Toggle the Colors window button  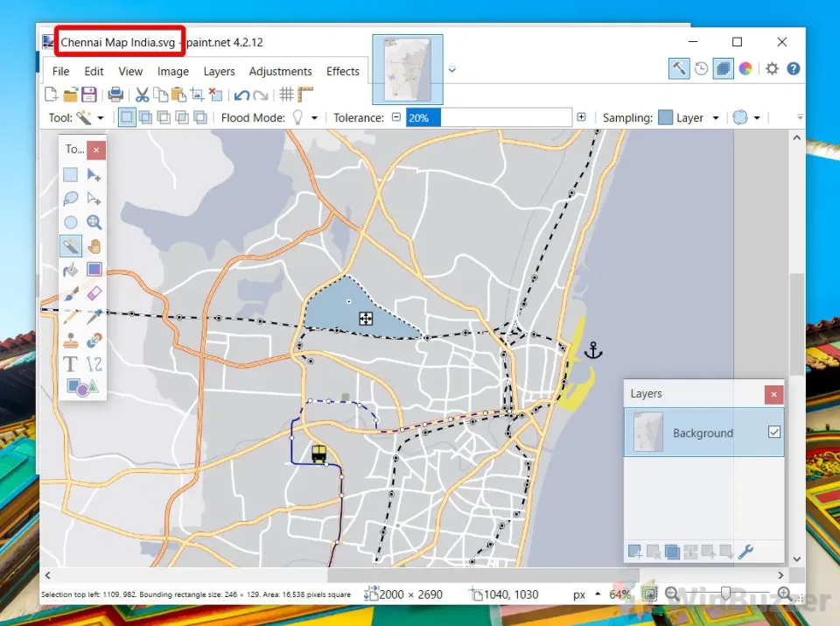(x=745, y=68)
